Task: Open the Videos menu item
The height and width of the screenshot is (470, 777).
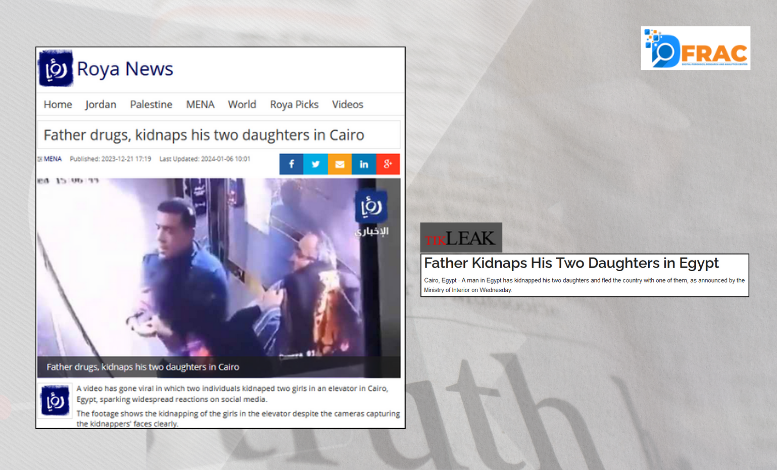Action: [x=347, y=104]
